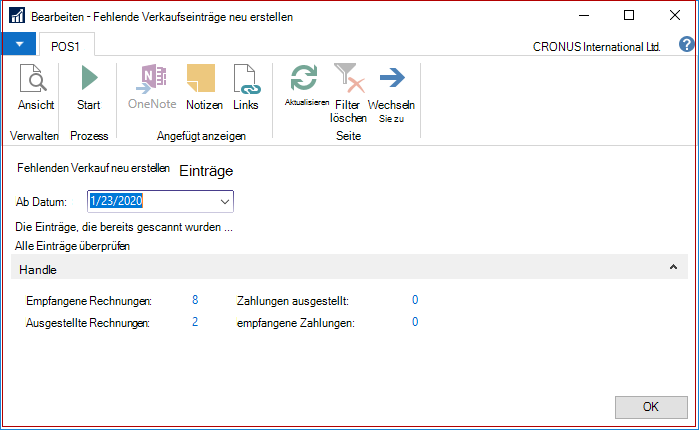This screenshot has height=430, width=699.
Task: Open empfangene Zahlungen count 0
Action: [x=415, y=322]
